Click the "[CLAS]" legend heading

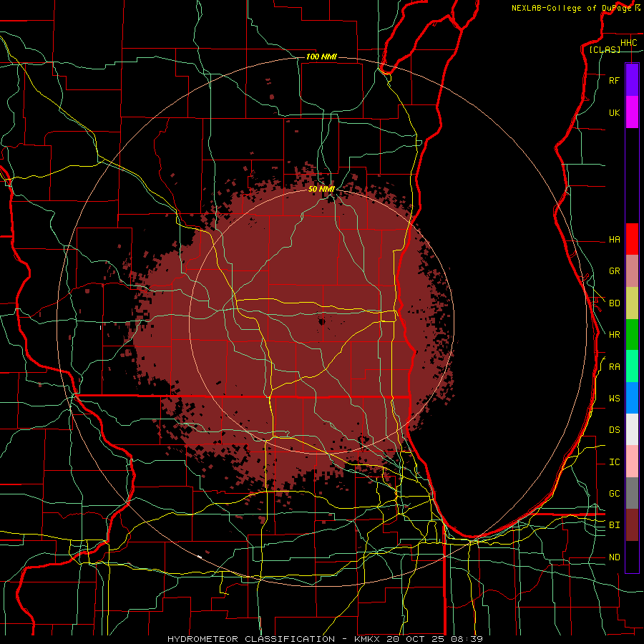point(605,49)
